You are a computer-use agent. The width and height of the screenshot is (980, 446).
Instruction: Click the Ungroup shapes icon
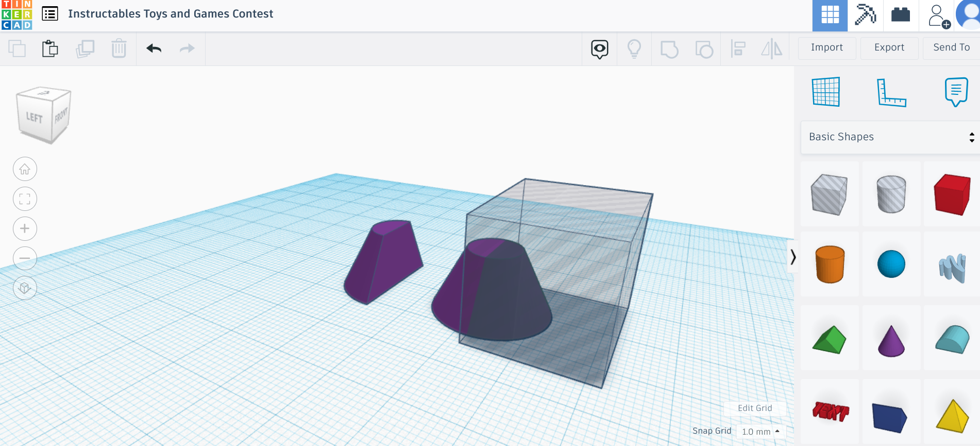pos(704,49)
